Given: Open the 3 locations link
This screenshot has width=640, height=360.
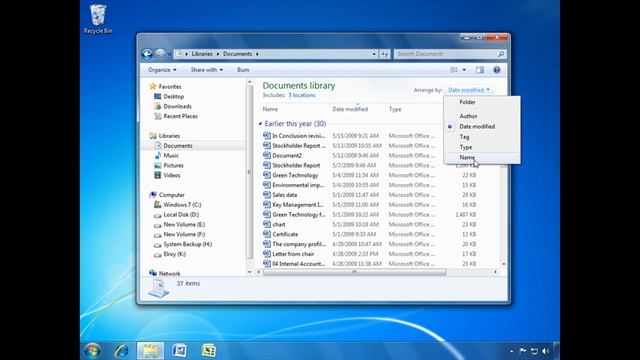Looking at the screenshot, I should coord(302,95).
